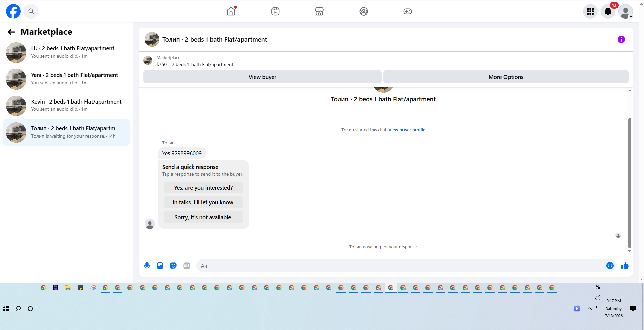Attach a photo using the image icon
Viewport: 644px width, 330px height.
[160, 266]
